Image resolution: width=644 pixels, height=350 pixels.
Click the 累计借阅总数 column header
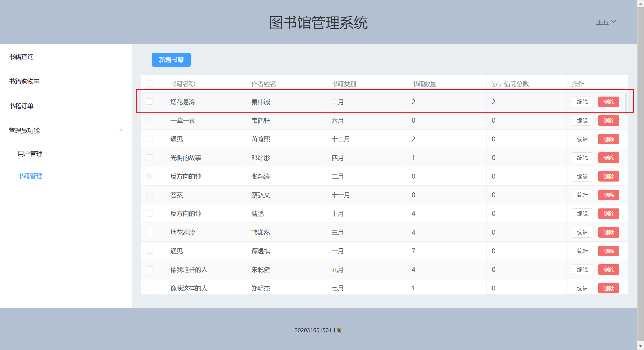click(510, 84)
